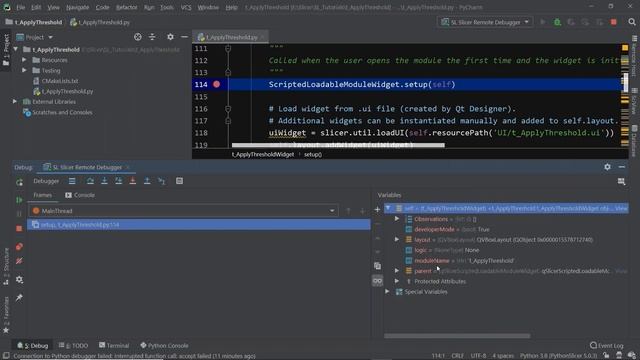This screenshot has height=360, width=640.
Task: Toggle Mute Breakpoints icon
Action: [19, 261]
